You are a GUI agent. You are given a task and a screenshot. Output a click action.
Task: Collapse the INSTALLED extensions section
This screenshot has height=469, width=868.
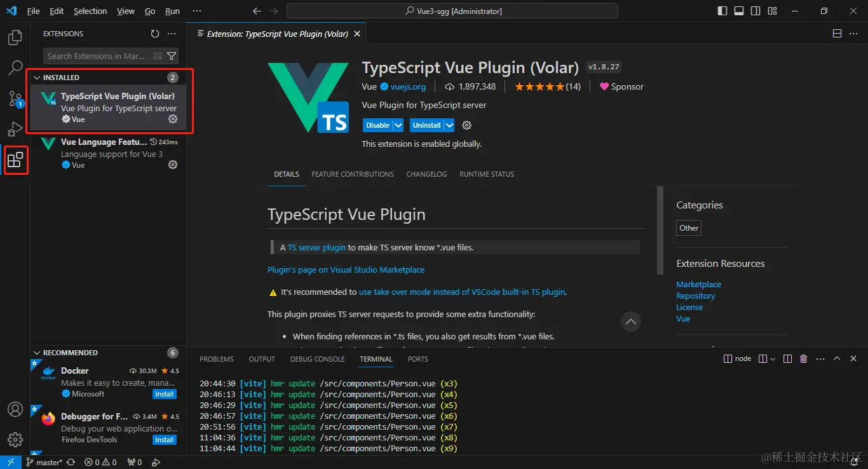(37, 78)
